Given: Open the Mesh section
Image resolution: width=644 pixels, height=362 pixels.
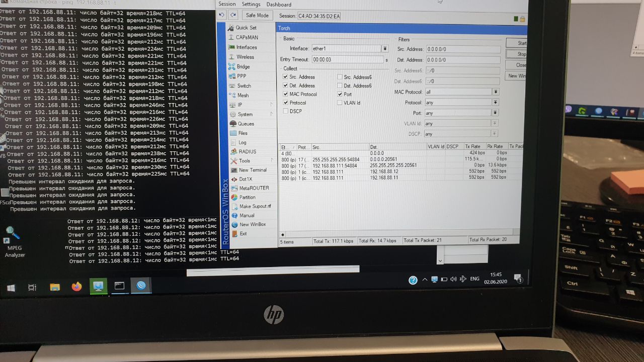Looking at the screenshot, I should click(x=243, y=95).
